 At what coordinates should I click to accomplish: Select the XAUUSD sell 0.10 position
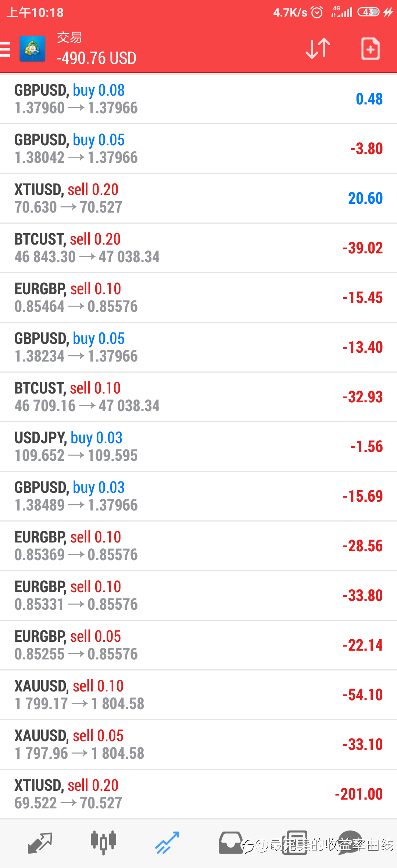tap(198, 695)
